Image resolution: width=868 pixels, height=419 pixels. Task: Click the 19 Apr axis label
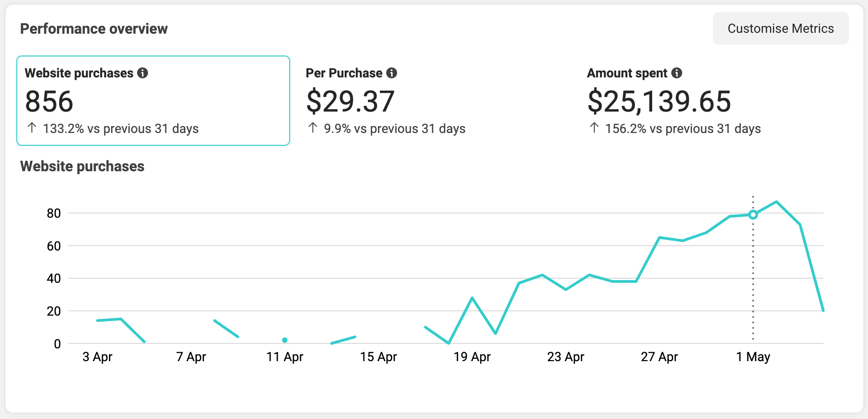tap(472, 357)
